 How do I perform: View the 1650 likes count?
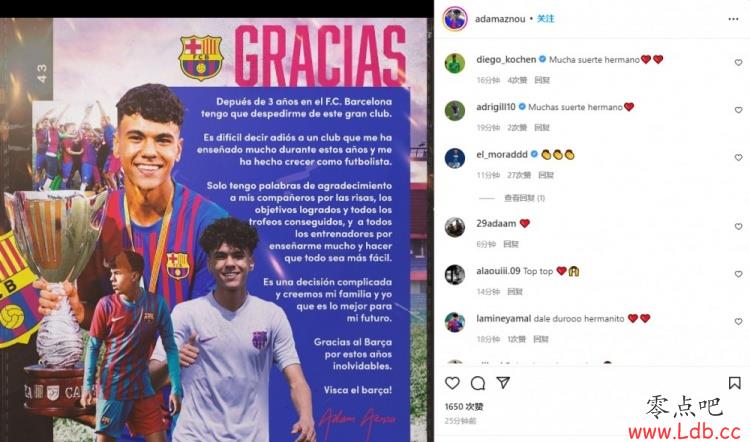pos(463,406)
